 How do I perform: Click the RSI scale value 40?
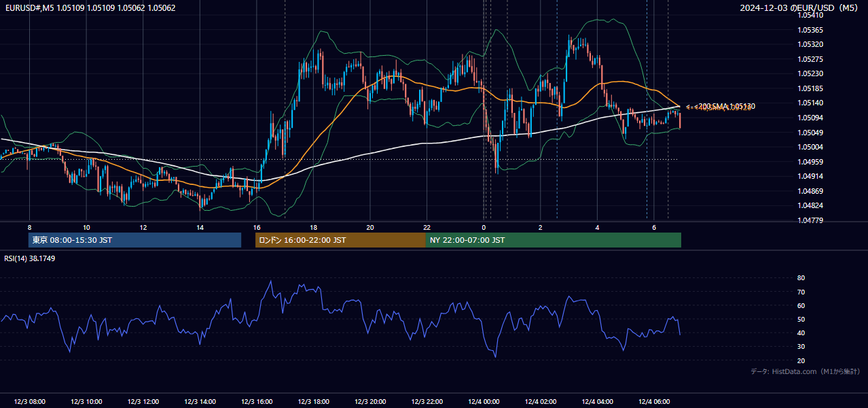[x=801, y=333]
